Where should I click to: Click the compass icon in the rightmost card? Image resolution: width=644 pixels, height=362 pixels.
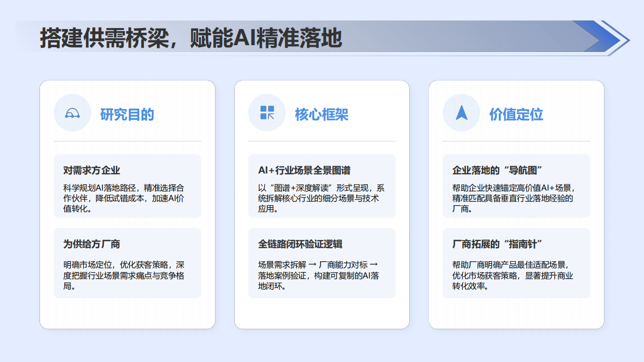461,112
